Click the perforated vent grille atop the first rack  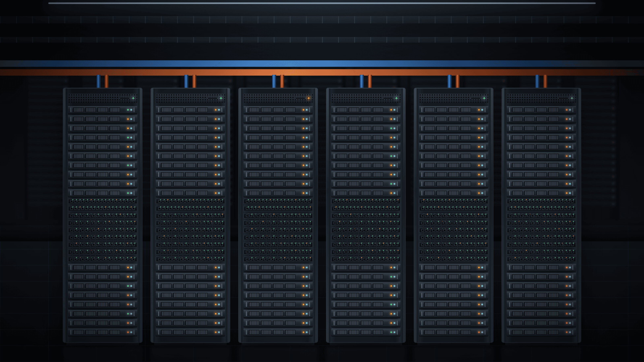[103, 98]
